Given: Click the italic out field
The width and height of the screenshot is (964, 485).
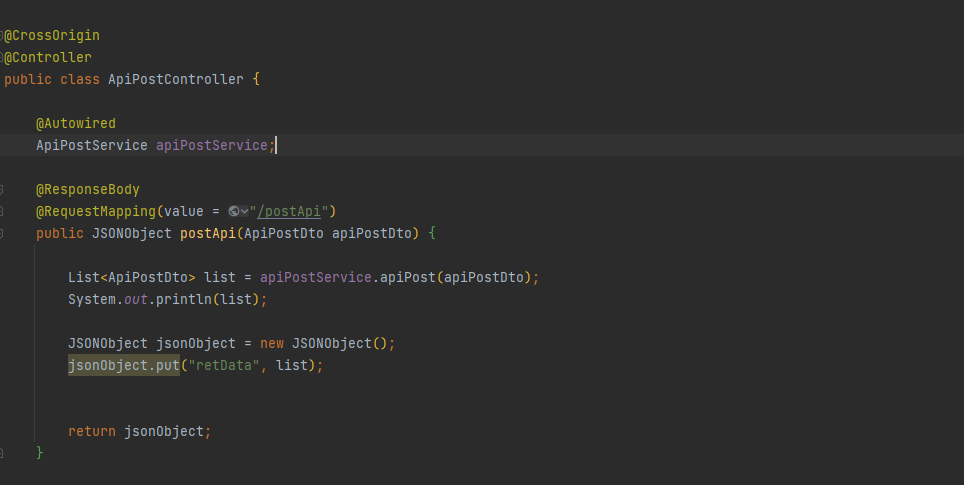Looking at the screenshot, I should pos(136,300).
